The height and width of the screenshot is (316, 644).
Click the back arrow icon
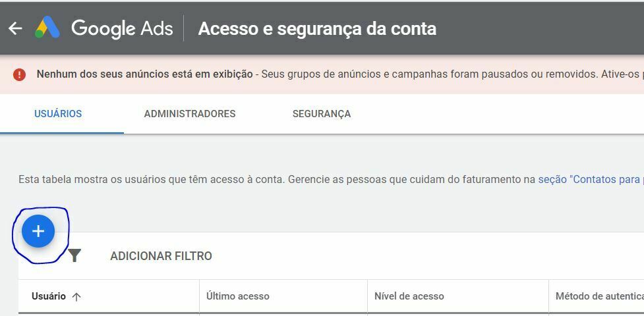point(15,28)
